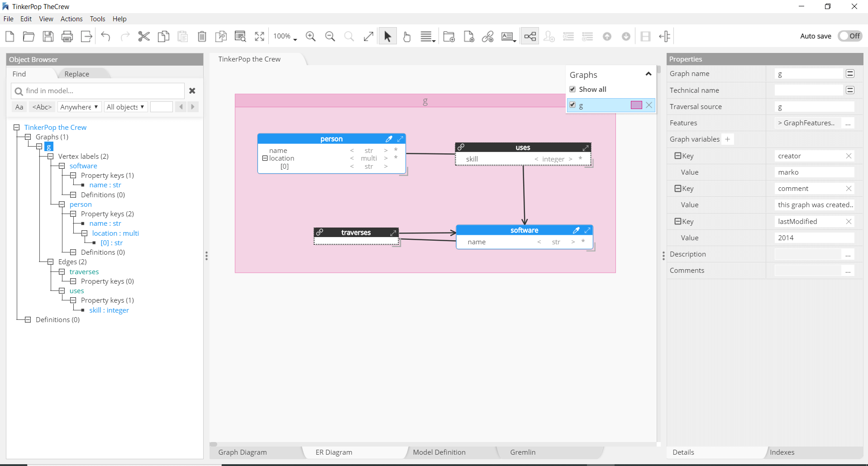This screenshot has height=466, width=868.
Task: Remove the lastModified key with X
Action: [849, 221]
